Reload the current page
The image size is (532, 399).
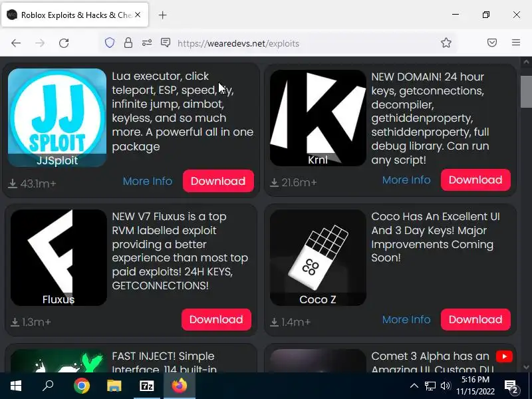(x=64, y=43)
